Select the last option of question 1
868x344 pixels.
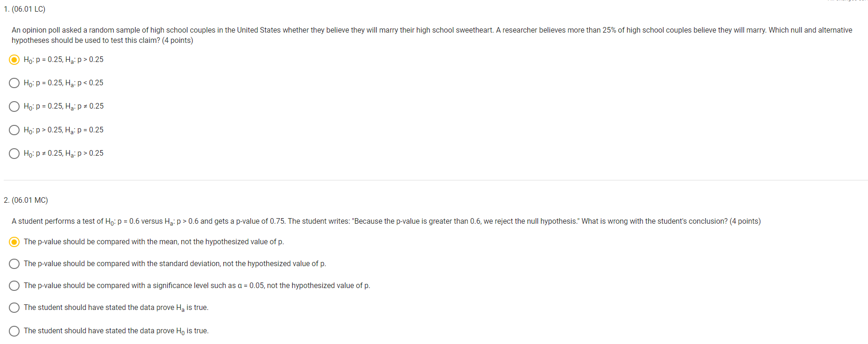[14, 153]
